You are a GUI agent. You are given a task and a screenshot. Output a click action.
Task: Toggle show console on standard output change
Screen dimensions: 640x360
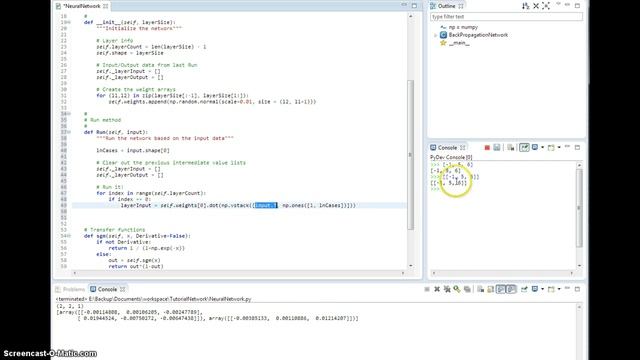click(x=501, y=289)
